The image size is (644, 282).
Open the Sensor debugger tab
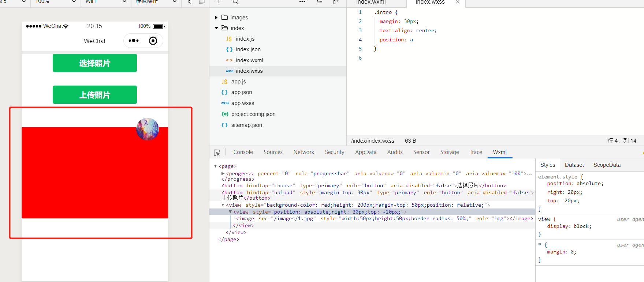point(421,152)
